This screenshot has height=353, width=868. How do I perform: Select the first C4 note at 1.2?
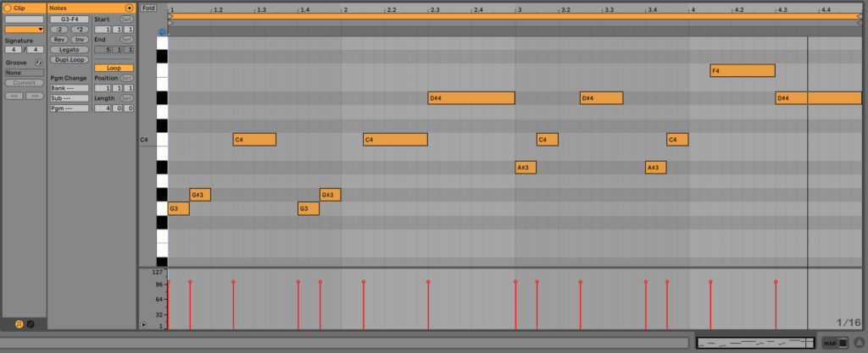click(x=254, y=140)
